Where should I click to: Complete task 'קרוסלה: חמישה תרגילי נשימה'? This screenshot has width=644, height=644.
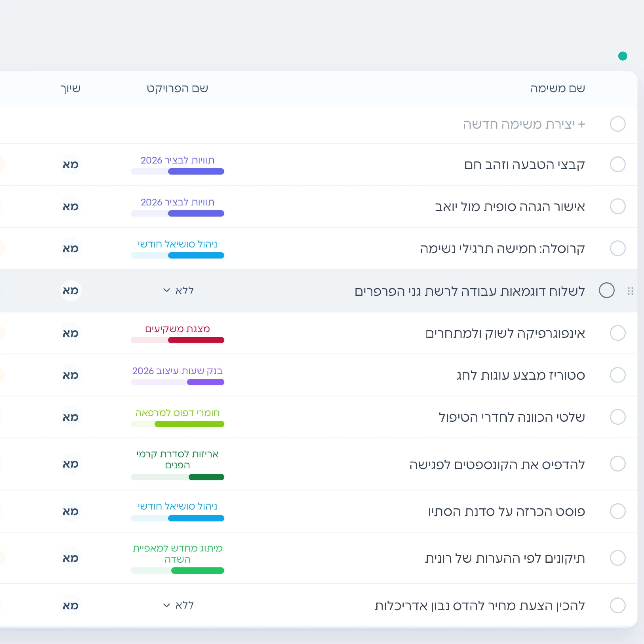click(617, 248)
